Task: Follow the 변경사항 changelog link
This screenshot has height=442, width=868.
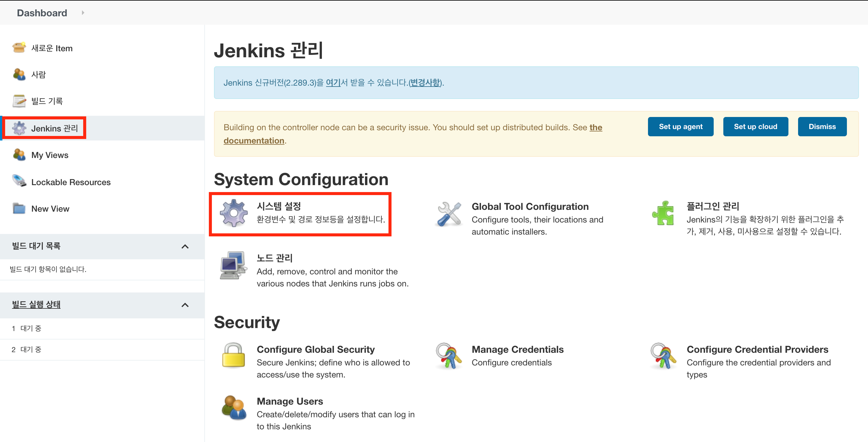Action: click(425, 83)
